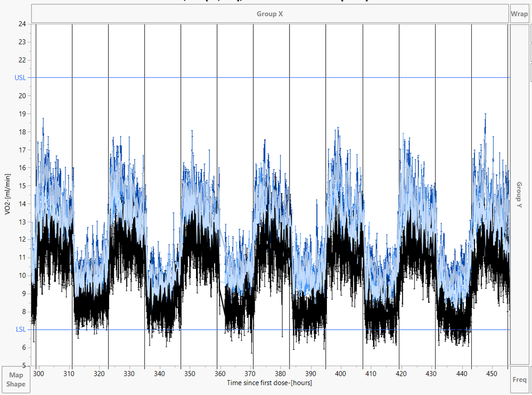Select the USL reference line label
This screenshot has height=395, width=532.
[x=20, y=78]
